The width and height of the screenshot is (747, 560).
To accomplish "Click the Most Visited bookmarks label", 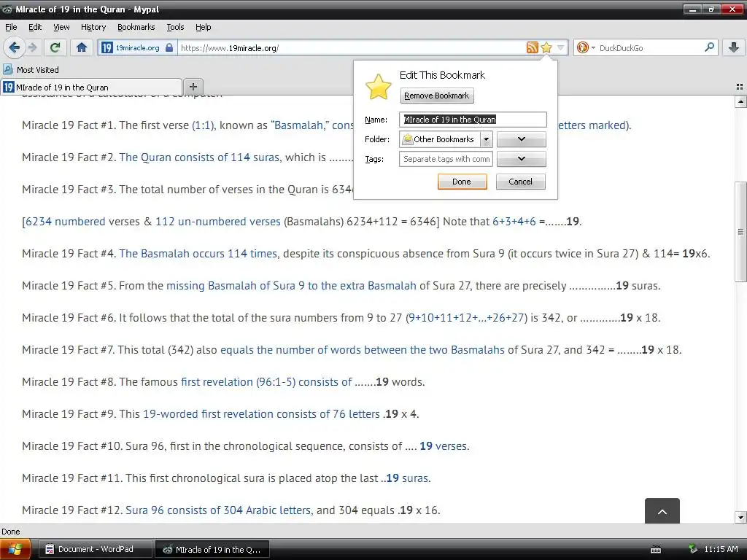I will click(38, 69).
